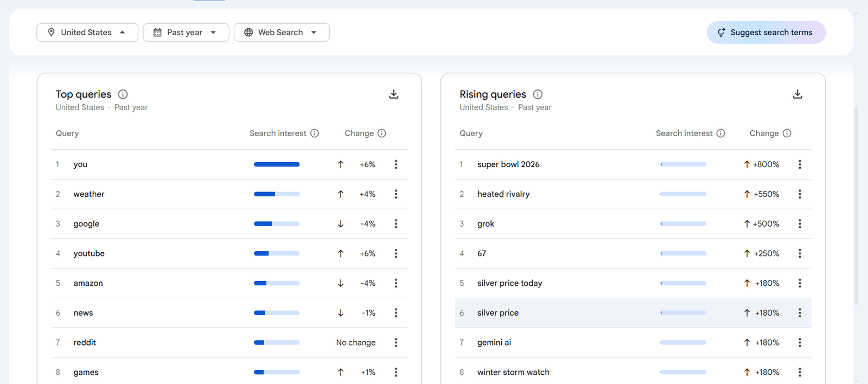Select the 'games' top query
Viewport: 868px width, 384px height.
point(86,372)
